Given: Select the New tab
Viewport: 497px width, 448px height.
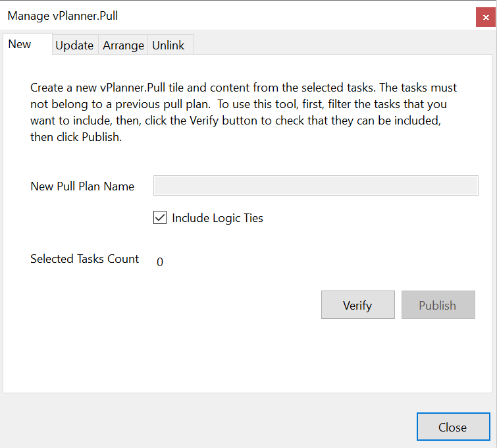Looking at the screenshot, I should [x=28, y=44].
